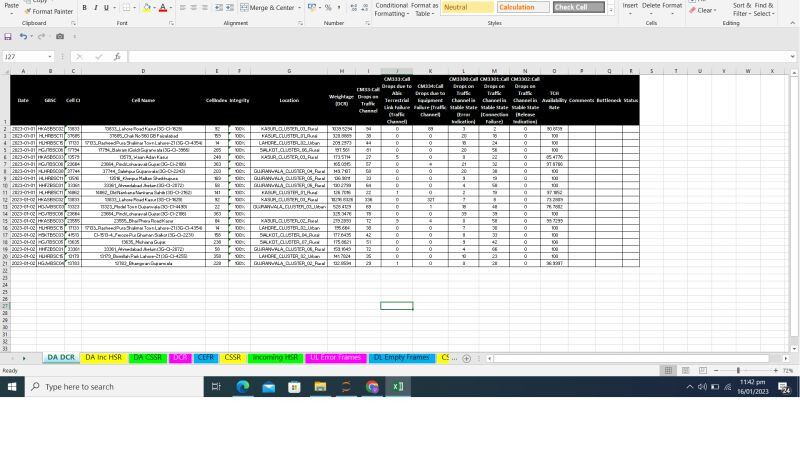Expand the fill color dropdown arrow
This screenshot has height=450, width=800.
pyautogui.click(x=154, y=8)
